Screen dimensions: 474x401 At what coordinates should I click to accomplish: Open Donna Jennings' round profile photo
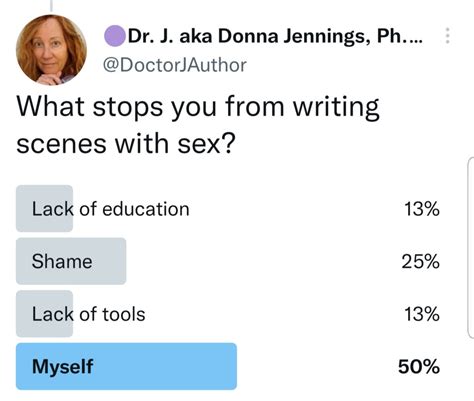[51, 50]
